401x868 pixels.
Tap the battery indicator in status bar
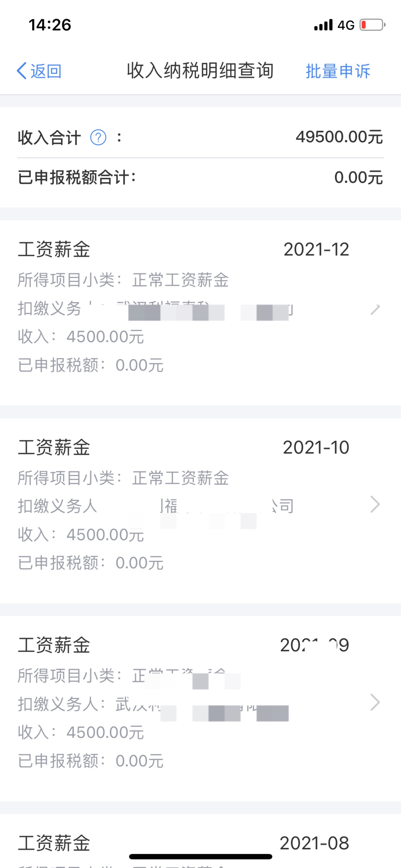372,25
